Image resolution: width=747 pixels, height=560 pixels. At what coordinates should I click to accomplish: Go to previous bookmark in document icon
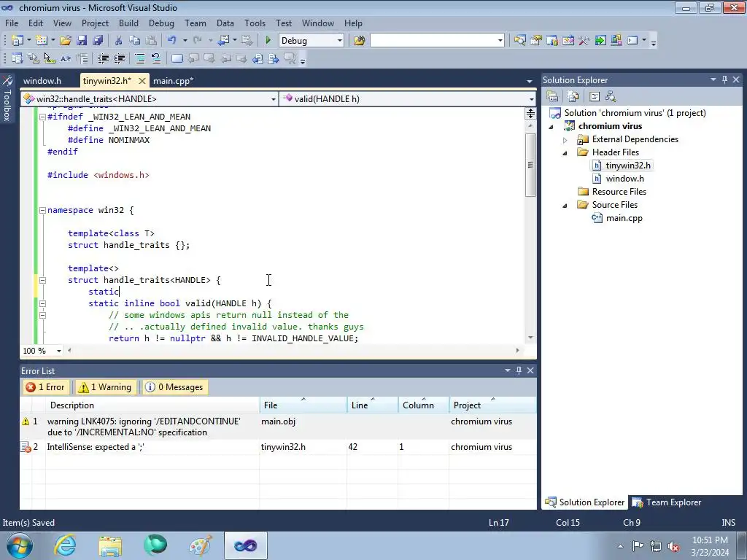(x=258, y=58)
